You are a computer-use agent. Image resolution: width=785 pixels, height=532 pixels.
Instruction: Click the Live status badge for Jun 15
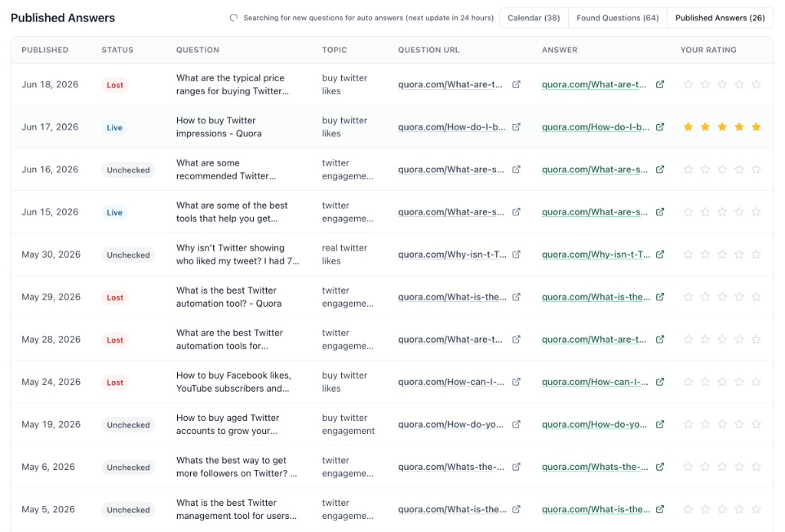tap(114, 212)
